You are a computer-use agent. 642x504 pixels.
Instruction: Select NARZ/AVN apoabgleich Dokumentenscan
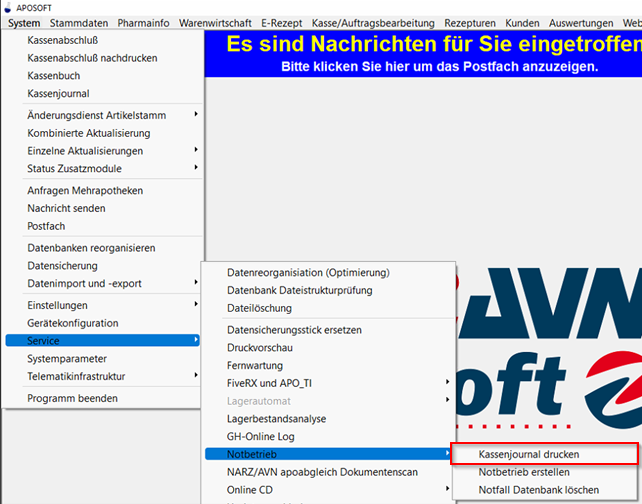(328, 472)
